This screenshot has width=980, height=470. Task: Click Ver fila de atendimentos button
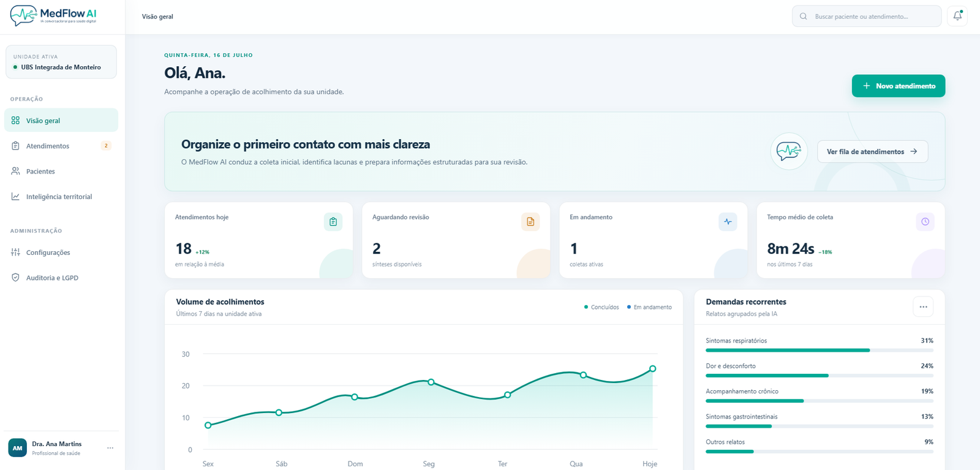click(x=872, y=151)
